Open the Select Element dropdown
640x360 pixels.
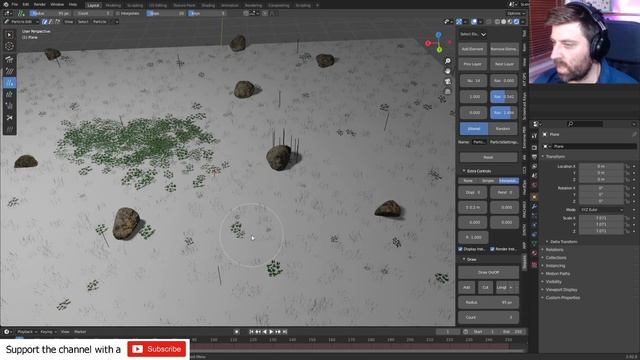pyautogui.click(x=473, y=34)
